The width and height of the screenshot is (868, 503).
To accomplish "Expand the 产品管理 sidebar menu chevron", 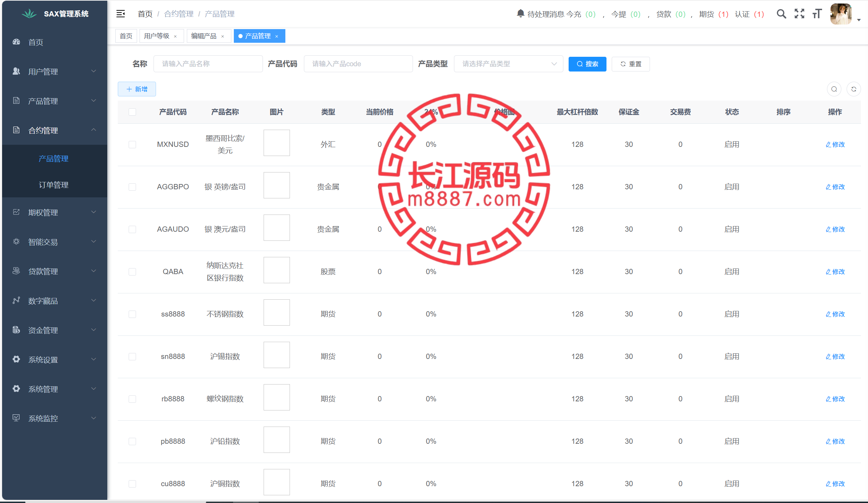I will coord(94,101).
